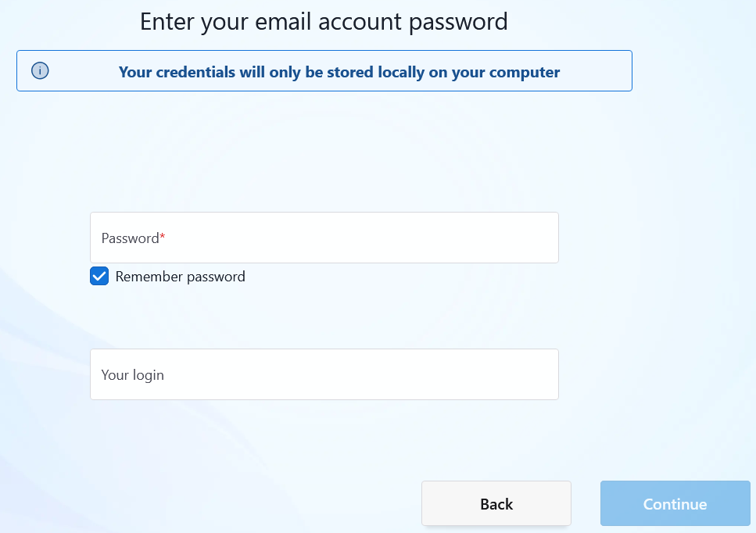Focus the Password input field
Viewport: 756px width, 533px height.
(324, 238)
